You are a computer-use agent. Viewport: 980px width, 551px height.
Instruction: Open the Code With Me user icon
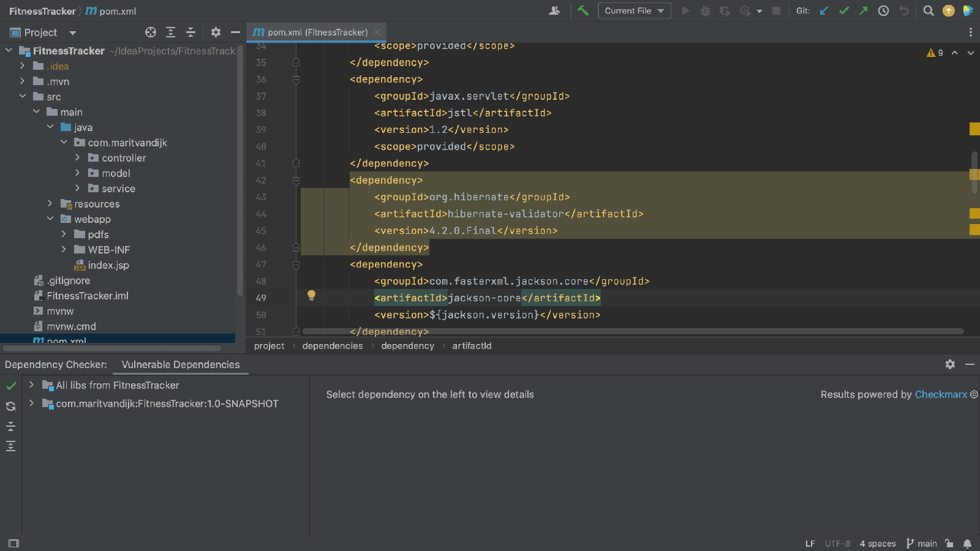[x=554, y=11]
